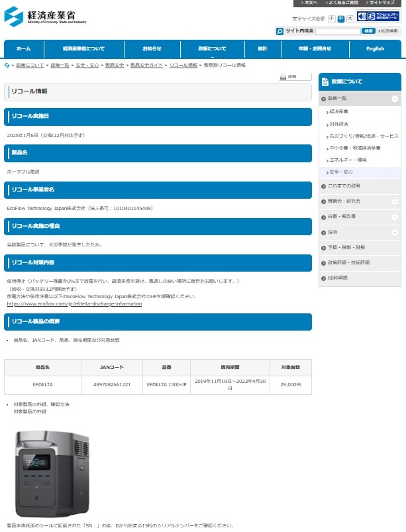The image size is (406, 532).
Task: Click the site search magnifier icon
Action: [x=279, y=31]
